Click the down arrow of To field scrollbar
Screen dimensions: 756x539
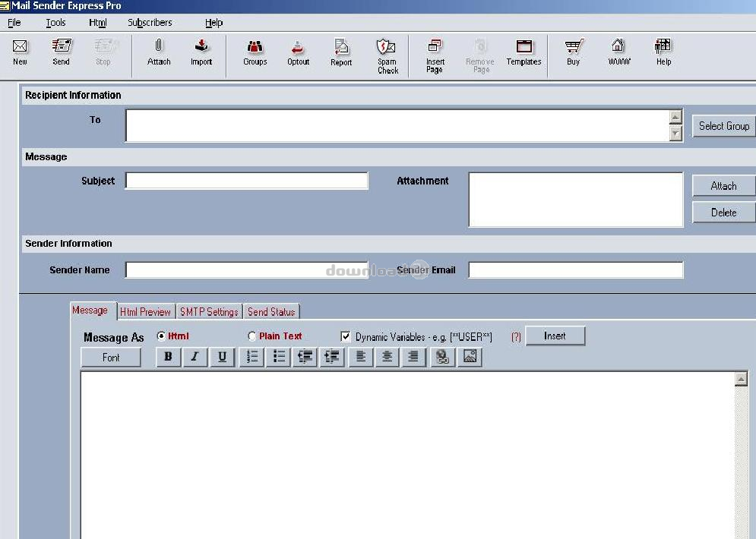pos(676,134)
